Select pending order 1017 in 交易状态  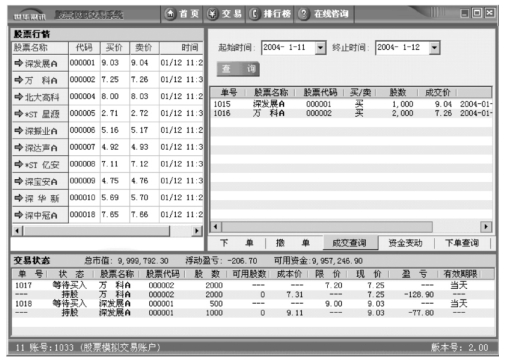253,285
